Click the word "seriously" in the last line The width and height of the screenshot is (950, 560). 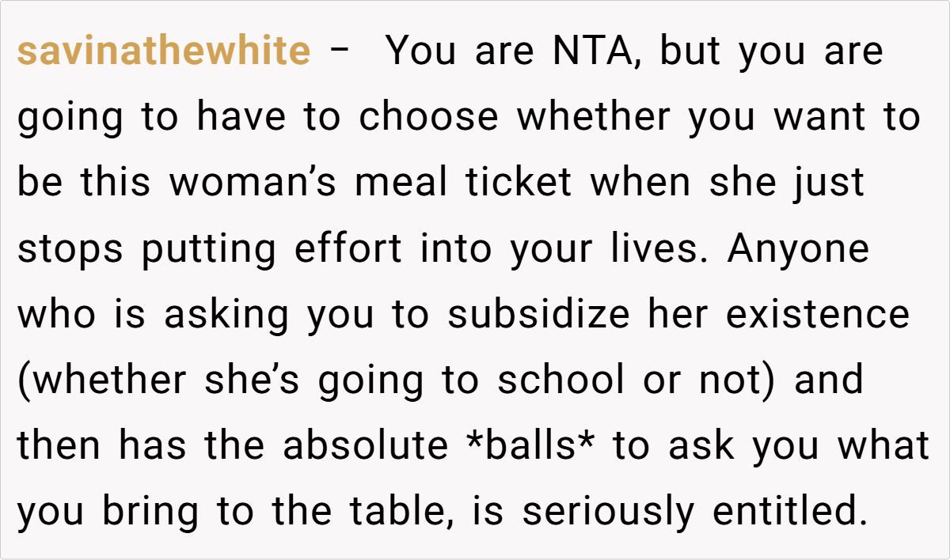pos(609,513)
